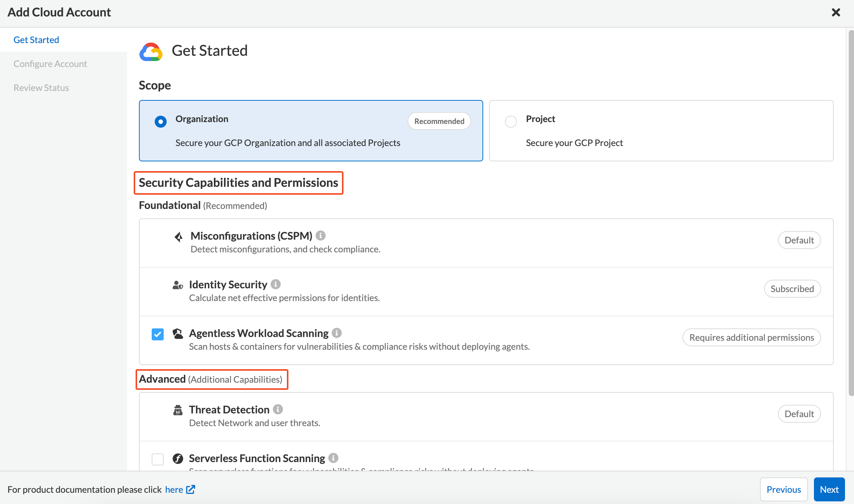Click info icon next to Agentless Workload Scanning
The width and height of the screenshot is (854, 504).
337,333
